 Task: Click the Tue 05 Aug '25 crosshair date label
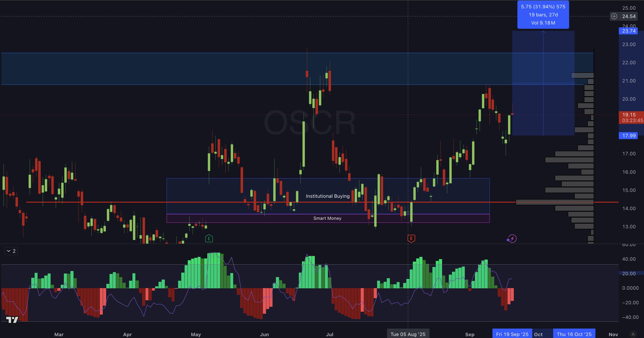coord(408,334)
